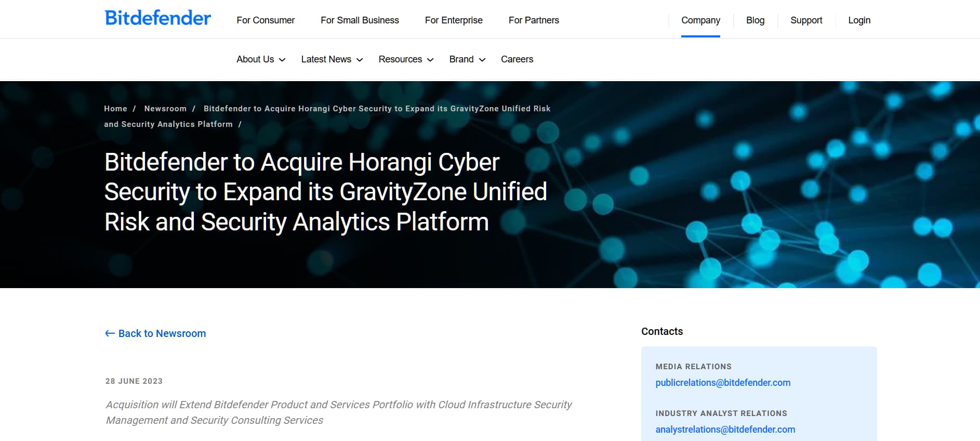Open the Support page

806,20
